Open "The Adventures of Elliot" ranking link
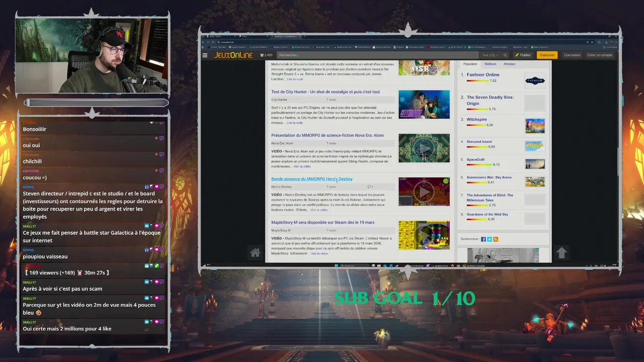This screenshot has height=362, width=644. (x=490, y=198)
